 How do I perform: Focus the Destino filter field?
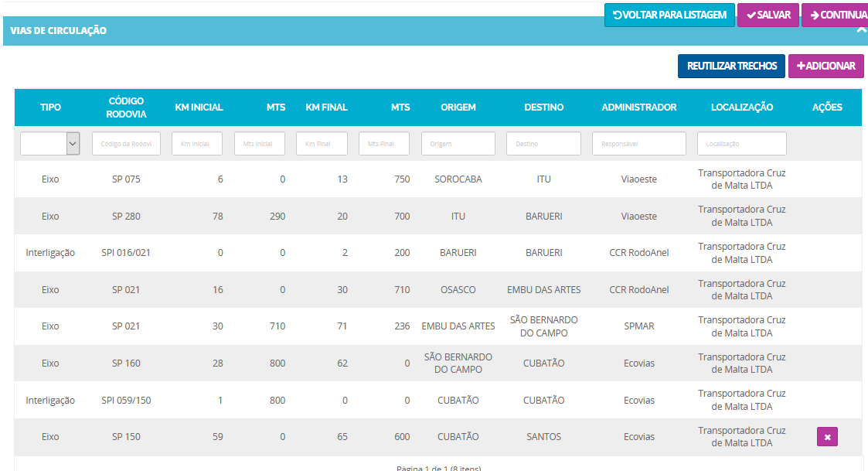(543, 144)
